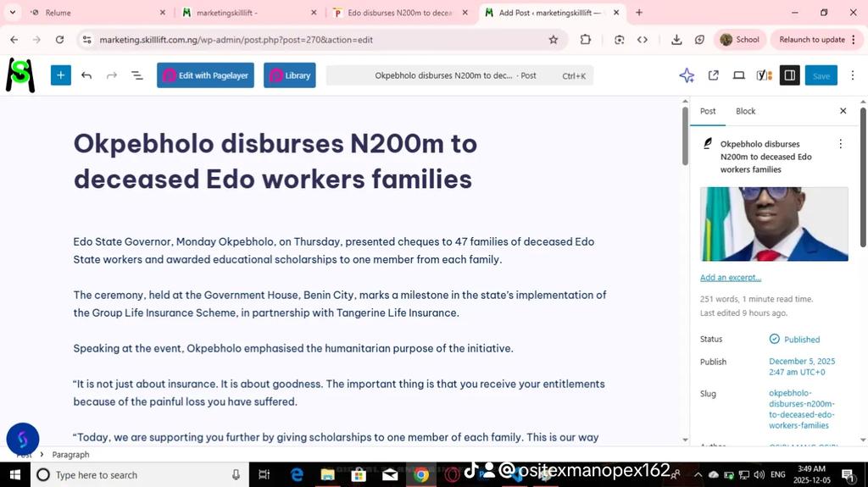868x487 pixels.
Task: Bookmark this page with star
Action: click(553, 39)
